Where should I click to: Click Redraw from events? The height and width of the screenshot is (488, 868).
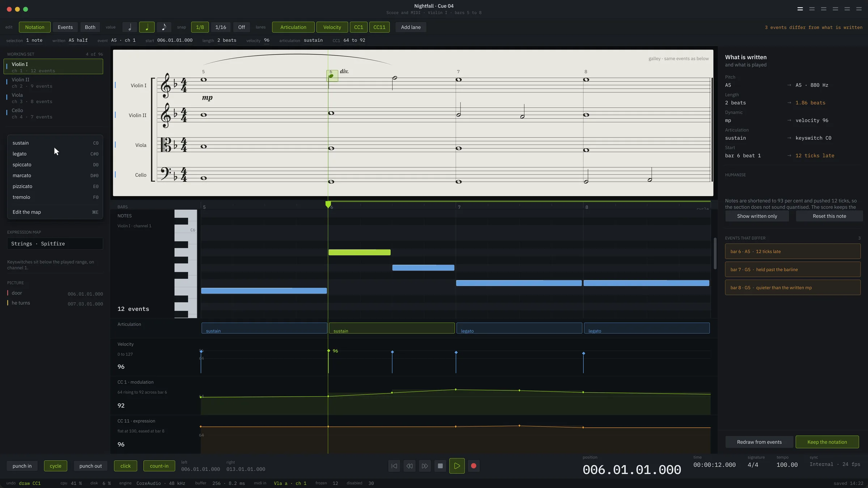pyautogui.click(x=759, y=442)
